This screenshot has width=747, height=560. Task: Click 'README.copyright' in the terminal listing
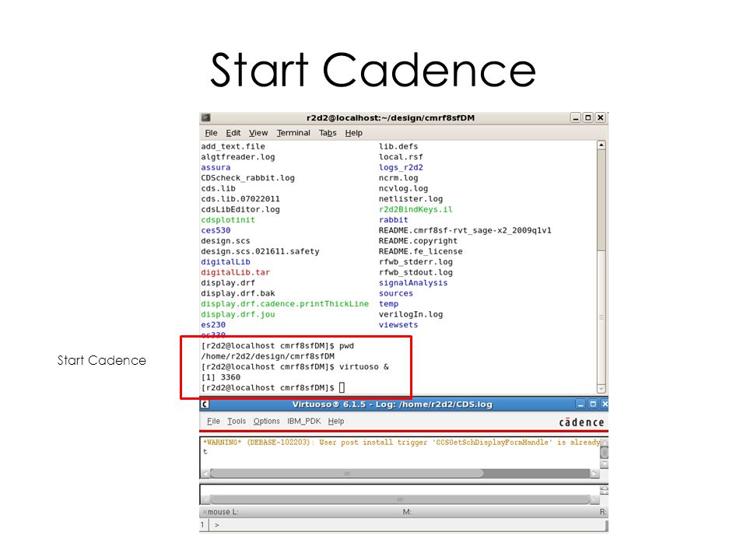coord(419,241)
